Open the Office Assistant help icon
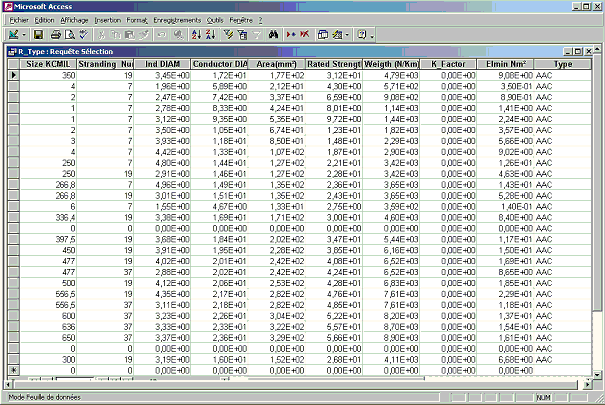This screenshot has width=605, height=405. 362,35
